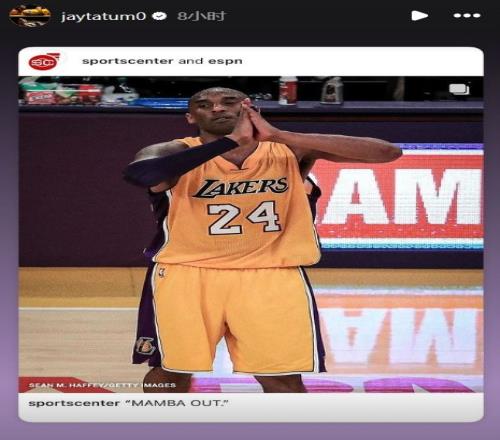Open the three-dot more options menu

tap(467, 15)
